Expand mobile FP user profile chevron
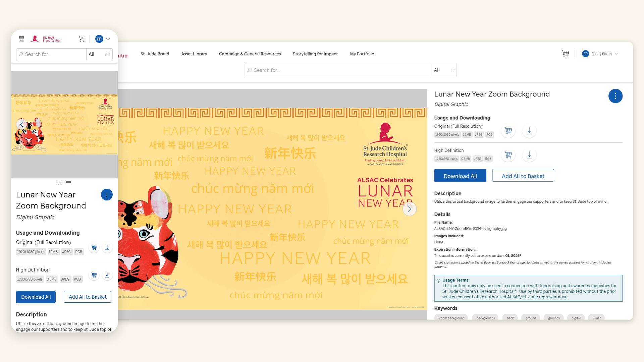Image resolution: width=644 pixels, height=362 pixels. 108,39
